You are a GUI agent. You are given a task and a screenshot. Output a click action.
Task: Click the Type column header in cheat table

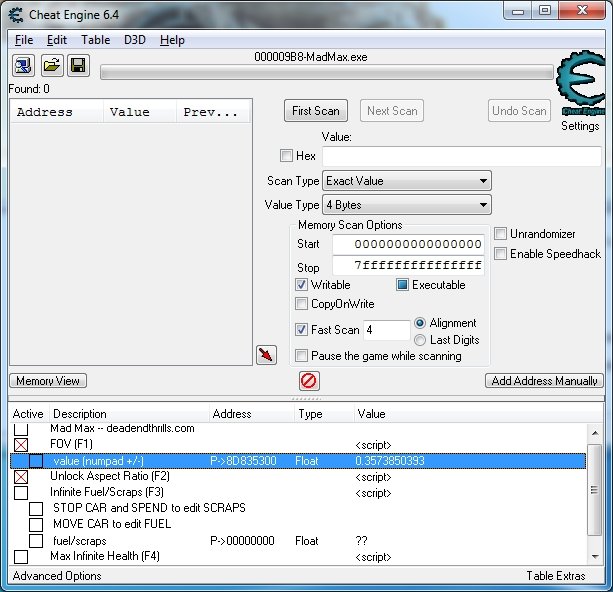click(x=324, y=414)
